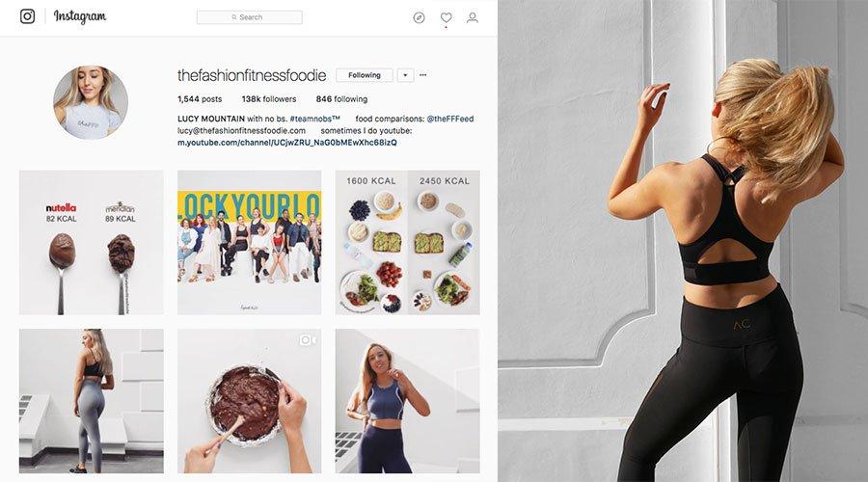Click the Instagram wordmark logo

80,17
